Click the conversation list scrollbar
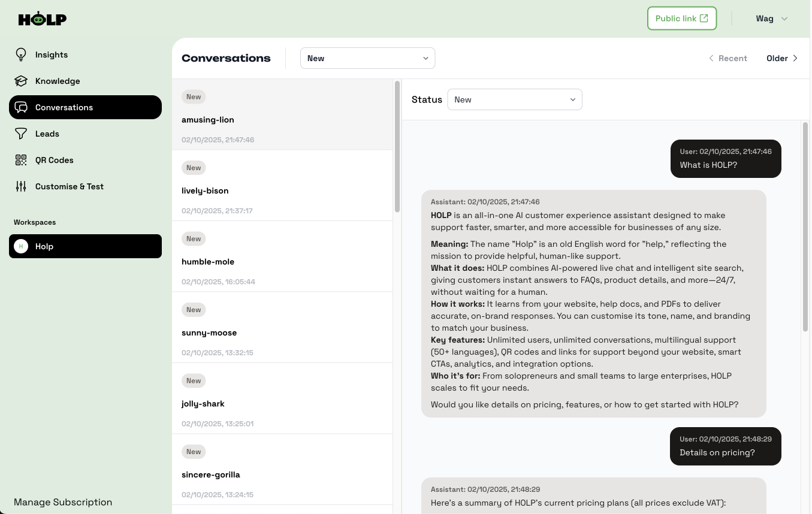This screenshot has width=812, height=514. click(397, 146)
